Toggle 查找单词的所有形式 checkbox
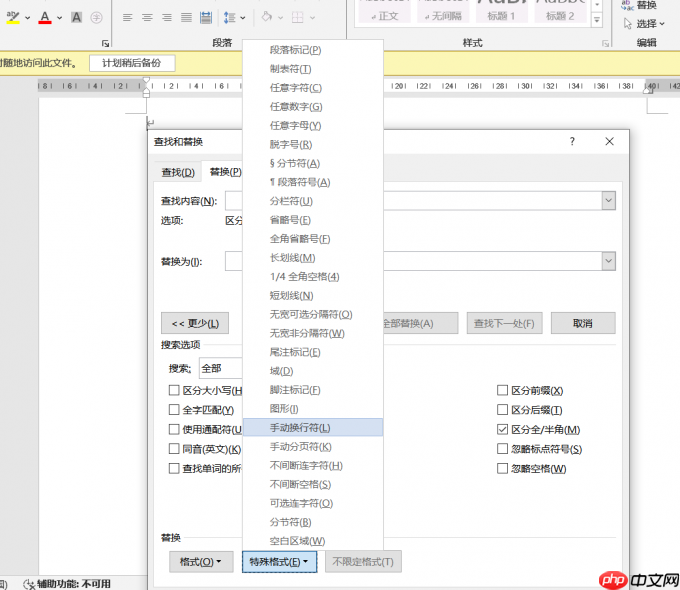 pyautogui.click(x=174, y=469)
